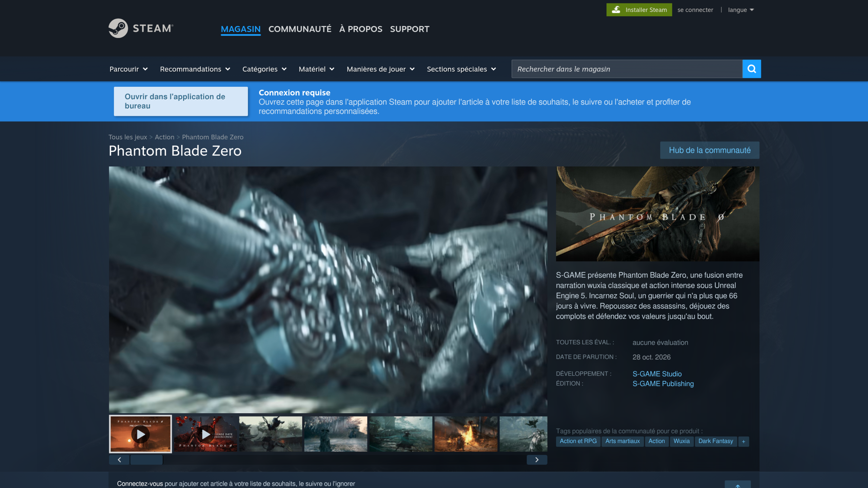Image resolution: width=868 pixels, height=488 pixels.
Task: Click the main video preview
Action: click(x=328, y=290)
